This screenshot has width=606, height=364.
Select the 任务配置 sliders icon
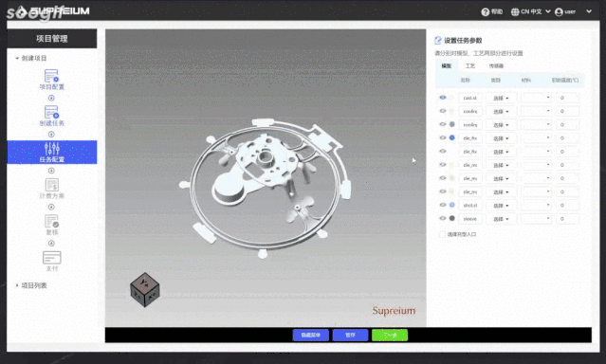click(x=52, y=149)
